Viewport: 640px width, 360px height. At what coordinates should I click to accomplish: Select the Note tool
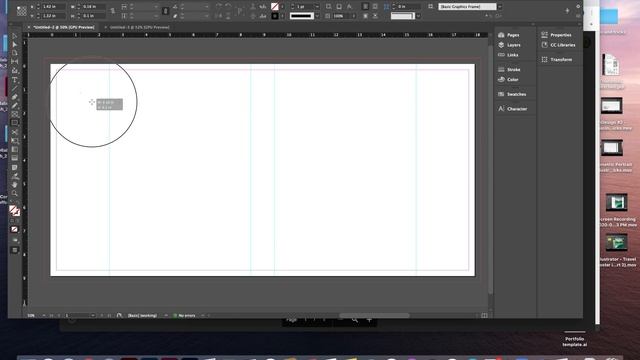point(15,167)
